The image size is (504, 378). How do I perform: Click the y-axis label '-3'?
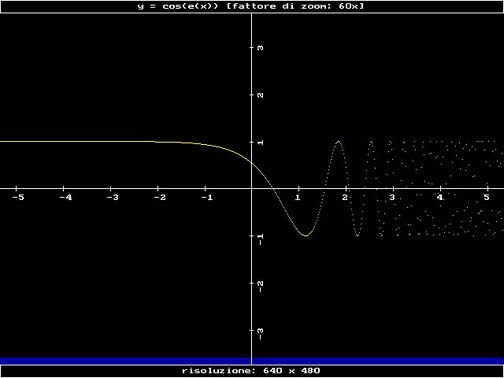261,333
